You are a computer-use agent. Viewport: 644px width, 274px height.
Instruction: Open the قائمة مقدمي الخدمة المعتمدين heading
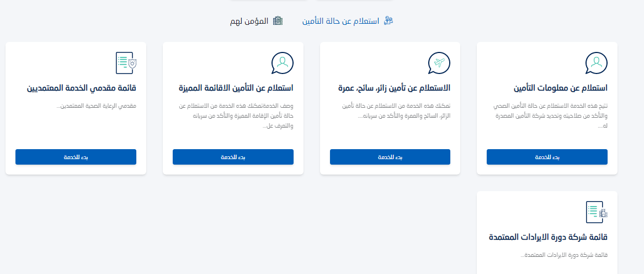coord(81,88)
